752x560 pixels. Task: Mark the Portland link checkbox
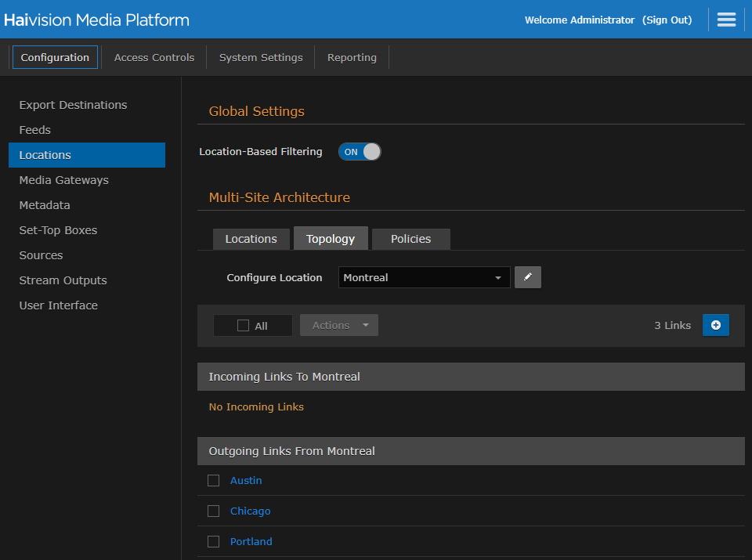[213, 542]
